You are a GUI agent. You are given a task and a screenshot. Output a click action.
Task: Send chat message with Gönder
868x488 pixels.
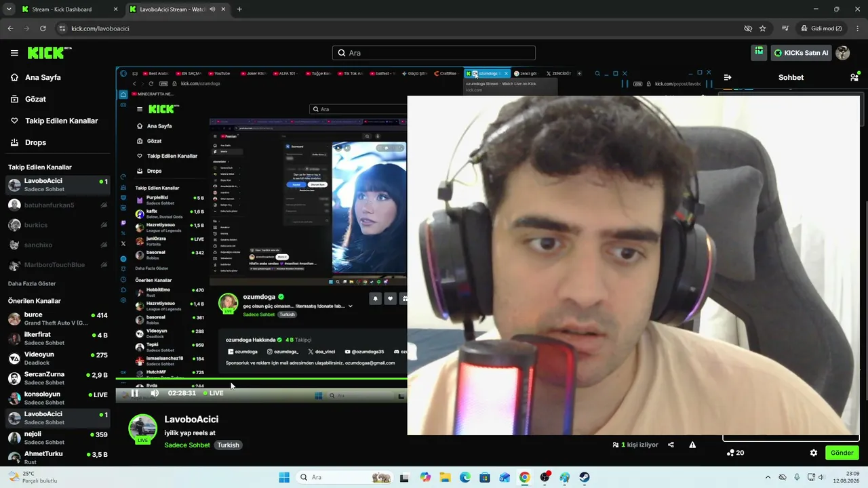[x=842, y=453]
